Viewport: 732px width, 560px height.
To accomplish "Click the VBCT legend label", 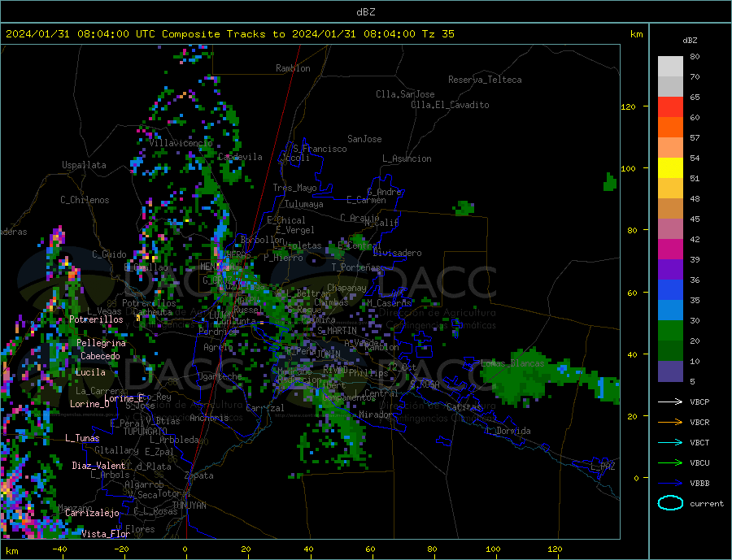I will pyautogui.click(x=699, y=442).
